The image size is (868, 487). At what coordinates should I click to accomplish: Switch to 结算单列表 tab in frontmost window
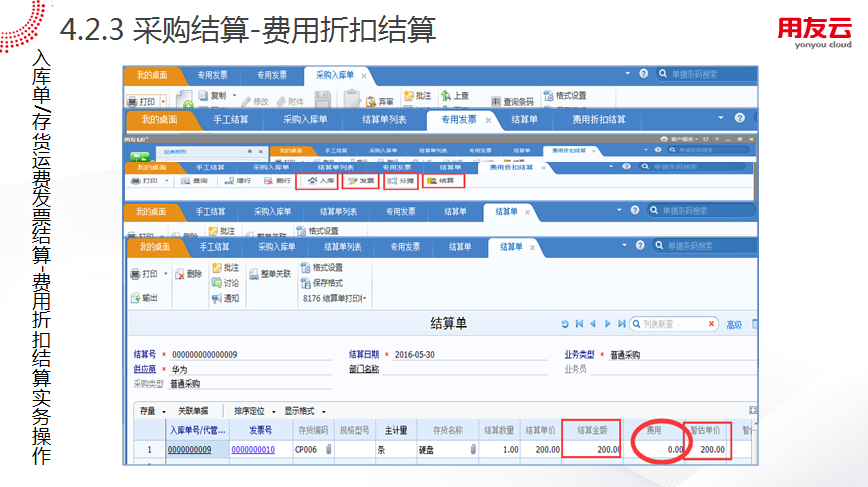point(341,246)
